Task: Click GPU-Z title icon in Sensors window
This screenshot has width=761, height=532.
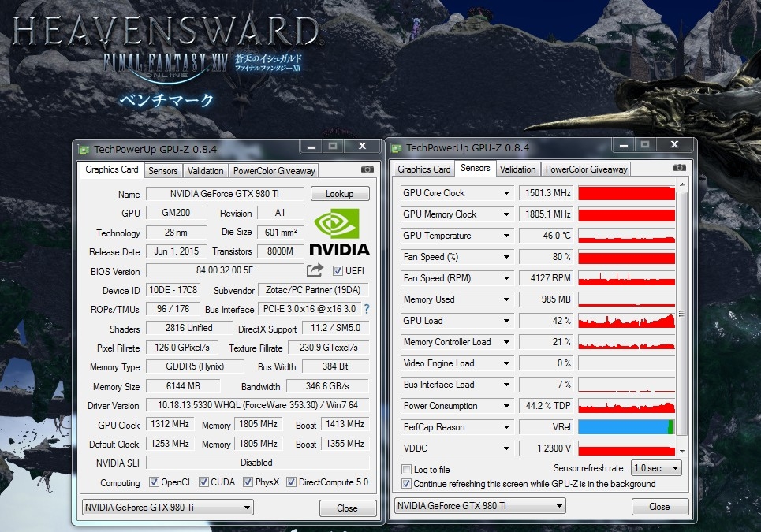Action: (x=396, y=148)
